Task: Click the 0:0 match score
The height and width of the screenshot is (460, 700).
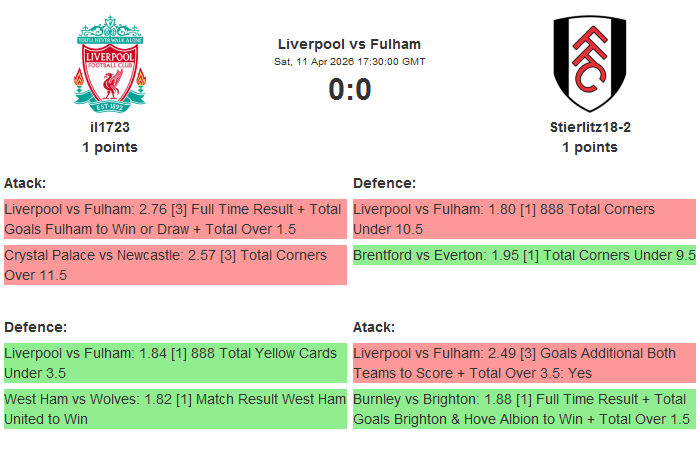Action: point(349,90)
